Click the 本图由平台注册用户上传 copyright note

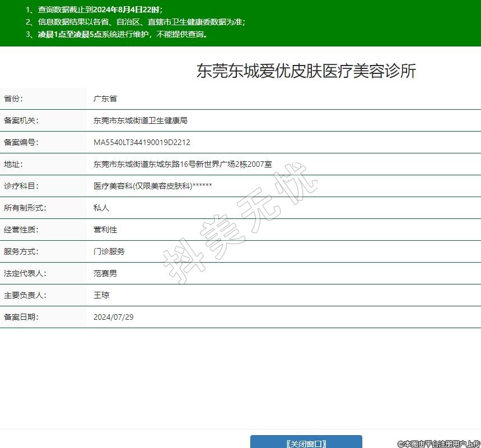pos(438,443)
